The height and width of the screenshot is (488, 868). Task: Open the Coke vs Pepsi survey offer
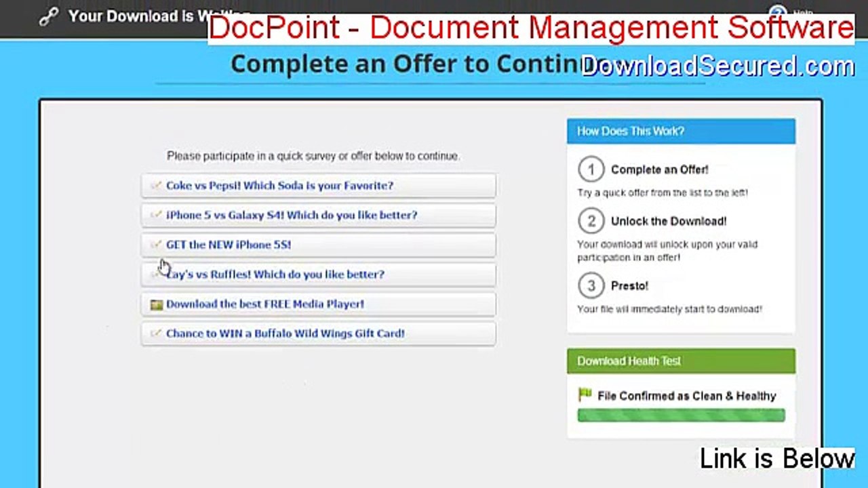coord(318,186)
